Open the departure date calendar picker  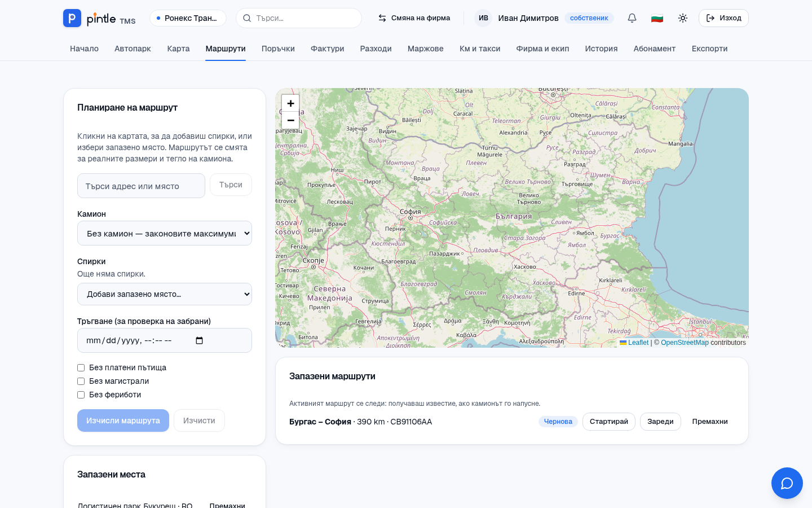coord(199,340)
